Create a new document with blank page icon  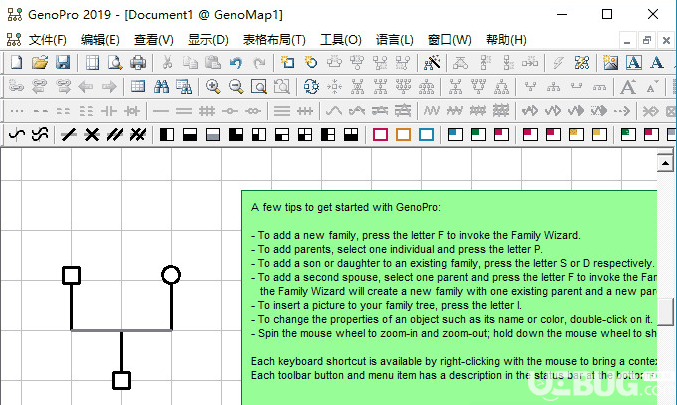(16, 63)
